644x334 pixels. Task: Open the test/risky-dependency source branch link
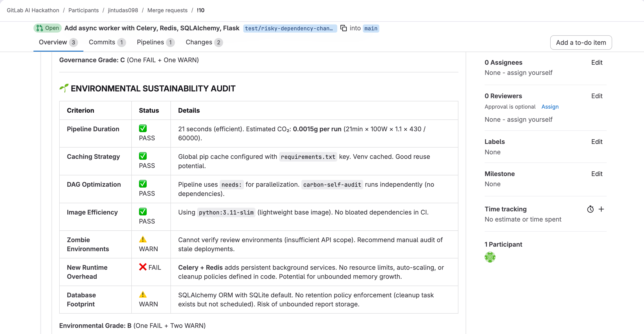(x=289, y=28)
